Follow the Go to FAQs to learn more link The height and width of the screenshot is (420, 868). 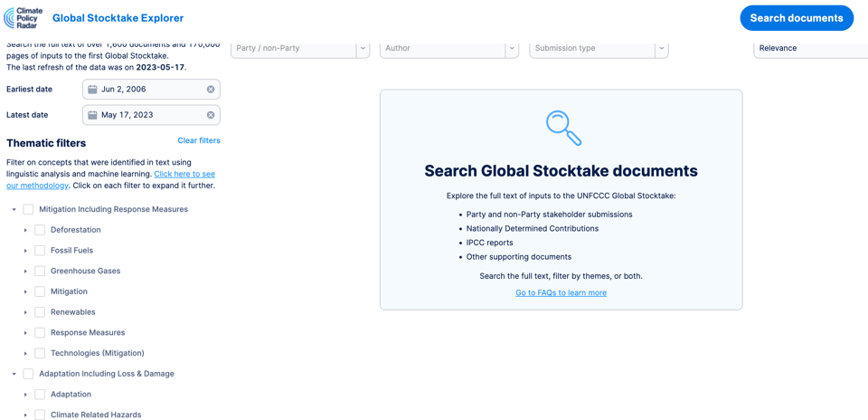561,292
